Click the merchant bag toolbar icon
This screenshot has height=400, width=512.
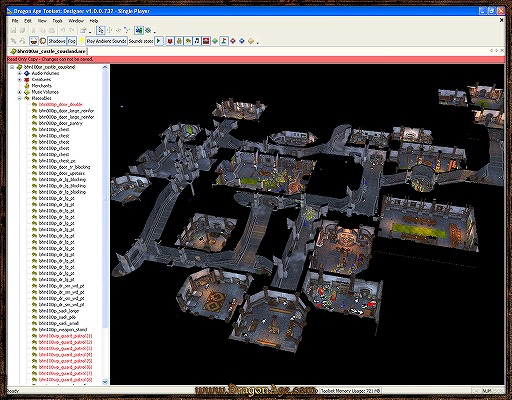click(x=179, y=41)
